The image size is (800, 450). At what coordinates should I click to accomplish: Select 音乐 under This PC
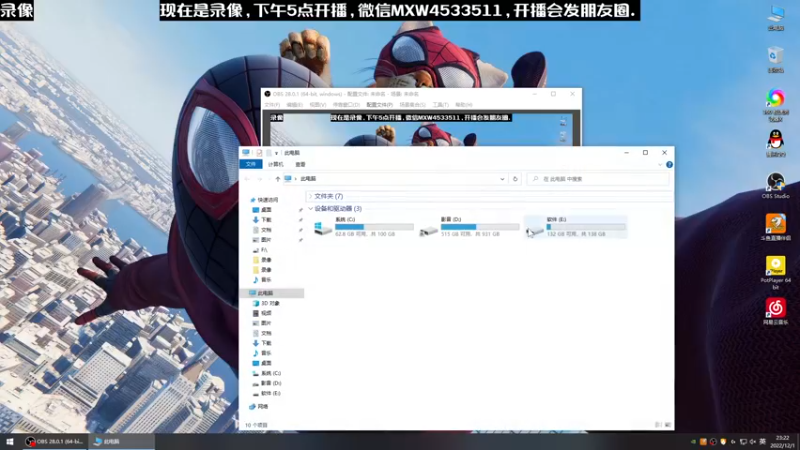(262, 353)
